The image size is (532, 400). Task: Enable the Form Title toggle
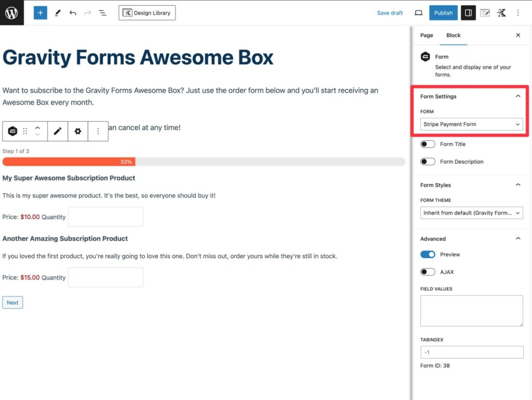pos(428,144)
